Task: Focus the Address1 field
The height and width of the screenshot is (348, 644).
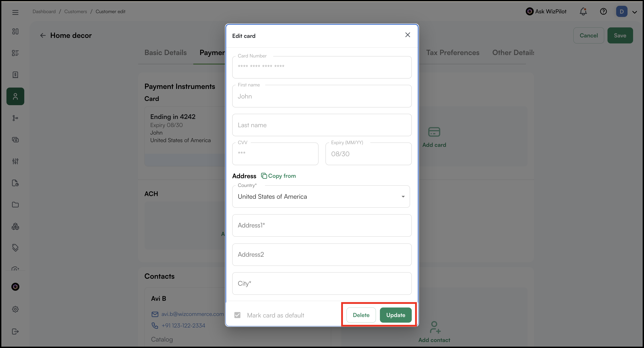Action: click(322, 225)
